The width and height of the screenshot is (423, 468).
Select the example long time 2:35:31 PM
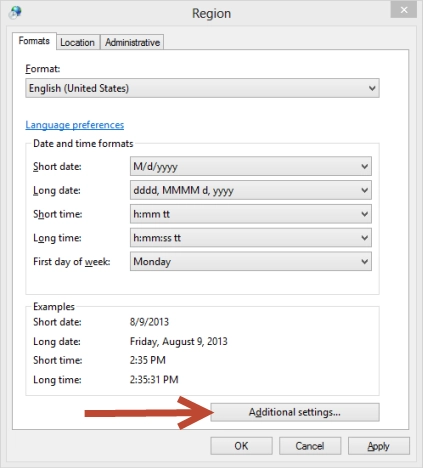154,380
